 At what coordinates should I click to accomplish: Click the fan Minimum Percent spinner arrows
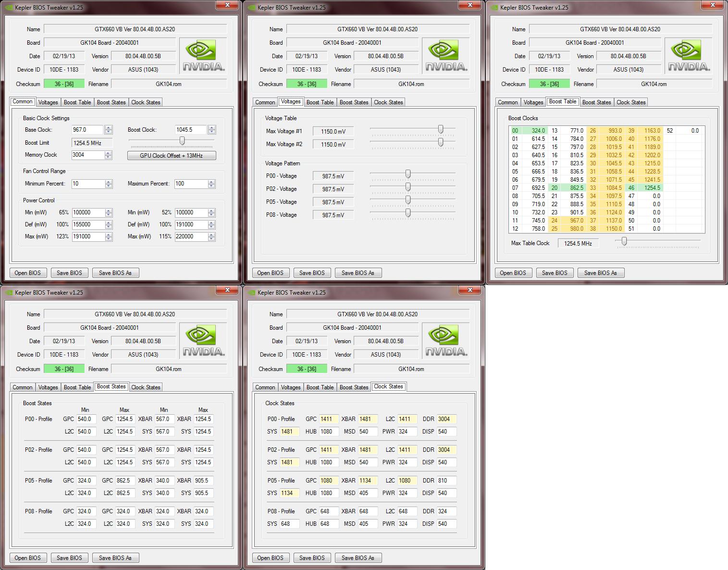pyautogui.click(x=109, y=184)
